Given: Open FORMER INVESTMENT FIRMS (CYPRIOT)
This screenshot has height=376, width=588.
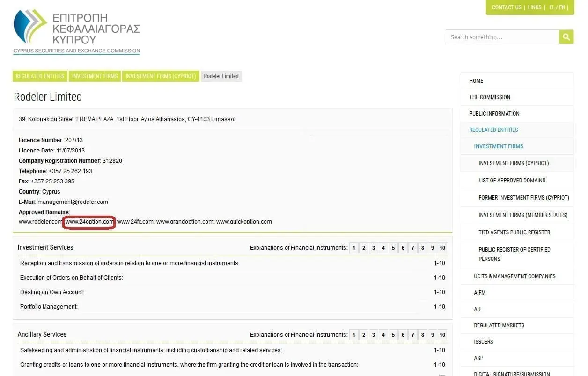Looking at the screenshot, I should tap(517, 198).
